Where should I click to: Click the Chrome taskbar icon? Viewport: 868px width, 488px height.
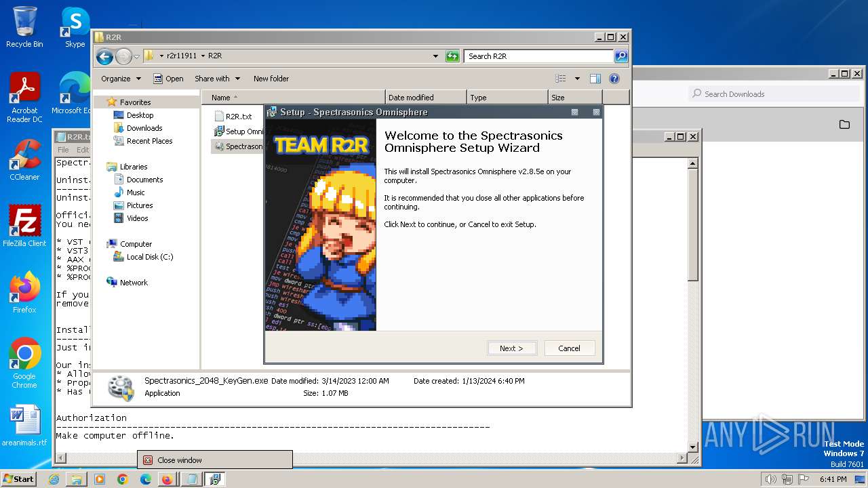pyautogui.click(x=123, y=479)
